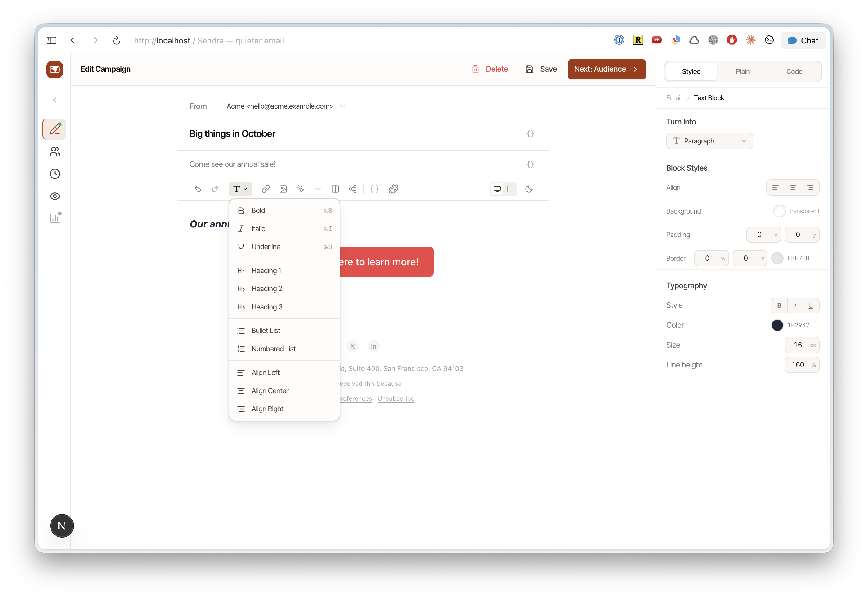Close the text formatting T dropdown

(240, 189)
